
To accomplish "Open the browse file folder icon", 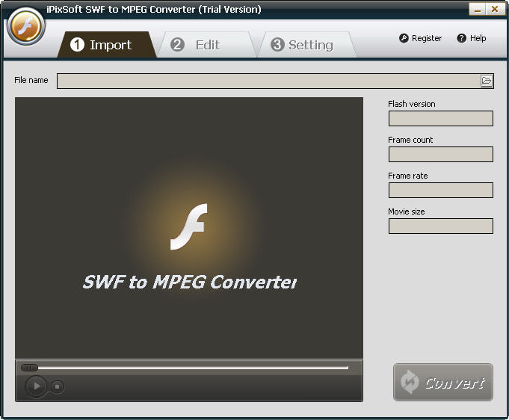I will 487,81.
